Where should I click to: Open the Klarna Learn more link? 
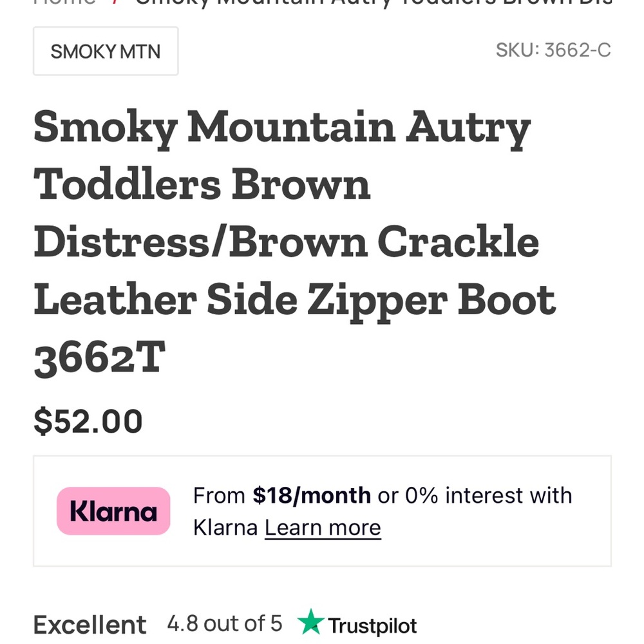(x=323, y=528)
